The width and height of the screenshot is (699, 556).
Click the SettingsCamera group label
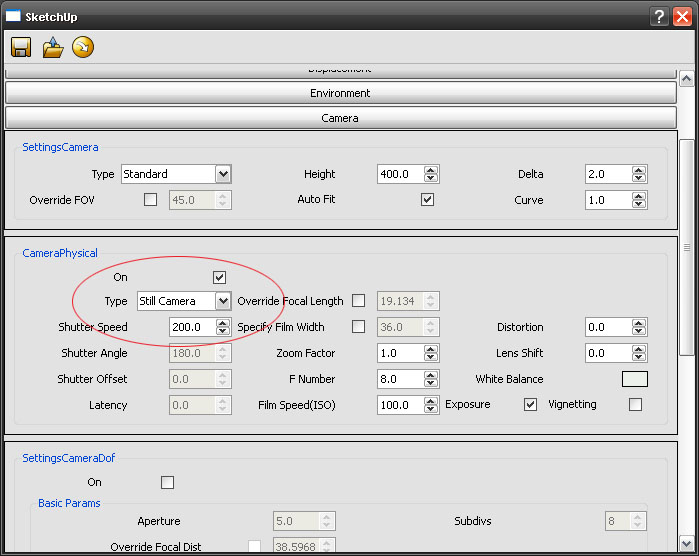pos(60,147)
